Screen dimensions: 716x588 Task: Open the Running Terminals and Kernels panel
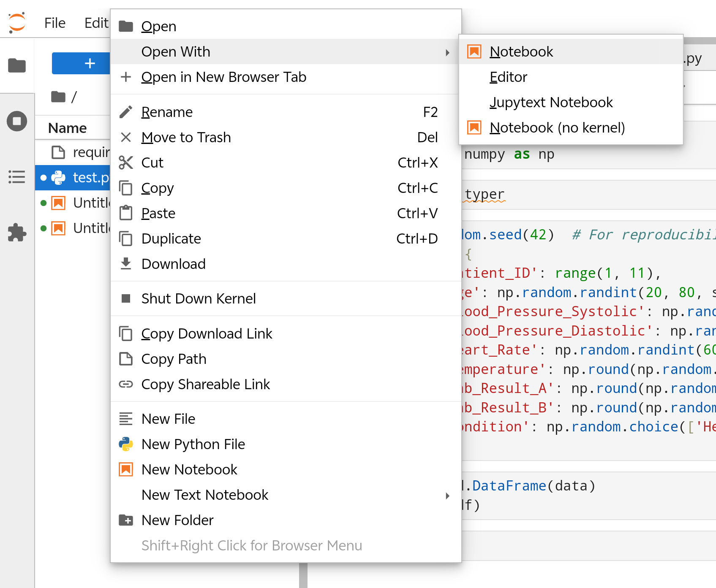(x=17, y=122)
